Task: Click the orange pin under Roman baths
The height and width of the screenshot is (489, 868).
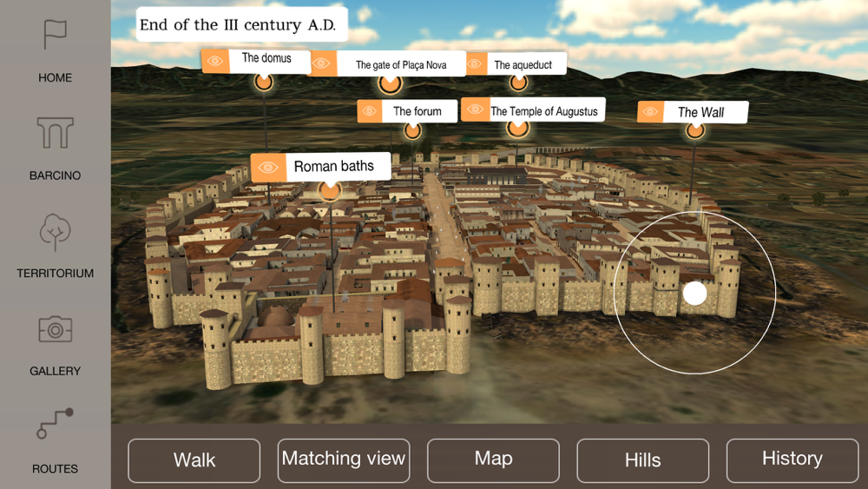Action: point(329,191)
